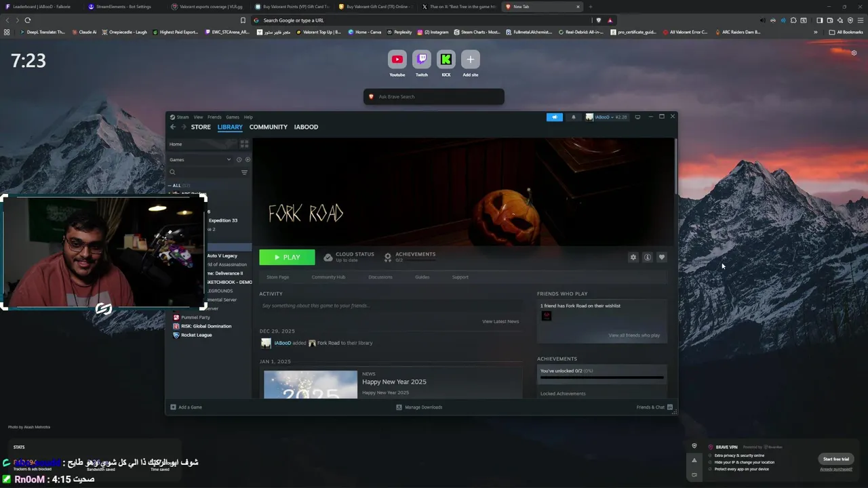Reload the browser page
868x488 pixels.
pos(28,20)
